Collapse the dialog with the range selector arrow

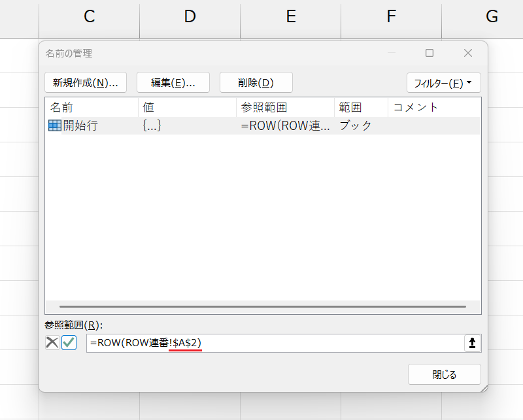tap(472, 342)
